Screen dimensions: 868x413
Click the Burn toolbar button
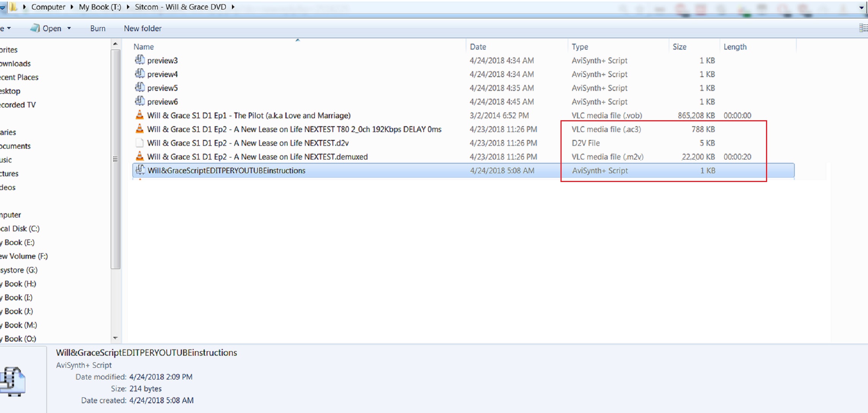tap(97, 28)
